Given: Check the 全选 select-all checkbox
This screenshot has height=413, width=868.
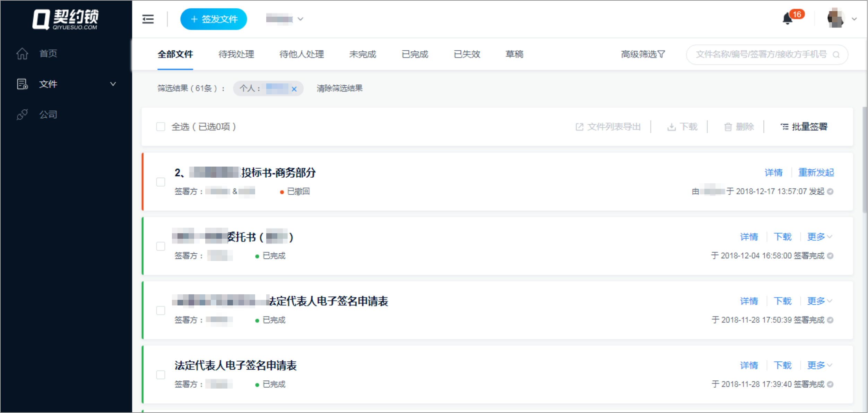Looking at the screenshot, I should pyautogui.click(x=160, y=127).
